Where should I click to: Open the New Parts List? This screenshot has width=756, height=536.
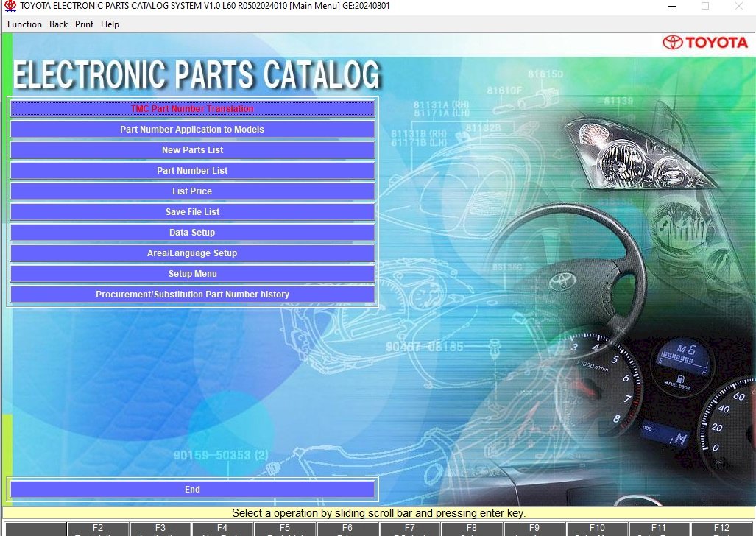click(192, 150)
